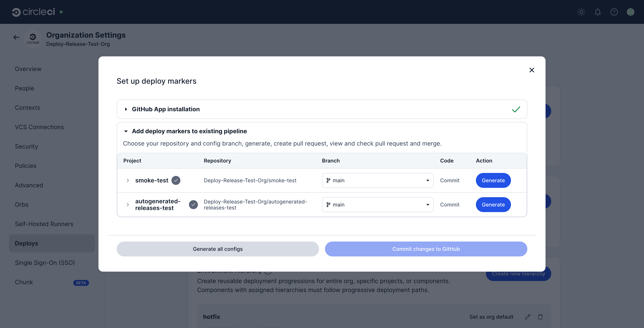Screen dimensions: 644x328
Task: Toggle the selection circle next to autogenerated-releases-test
Action: tap(193, 204)
